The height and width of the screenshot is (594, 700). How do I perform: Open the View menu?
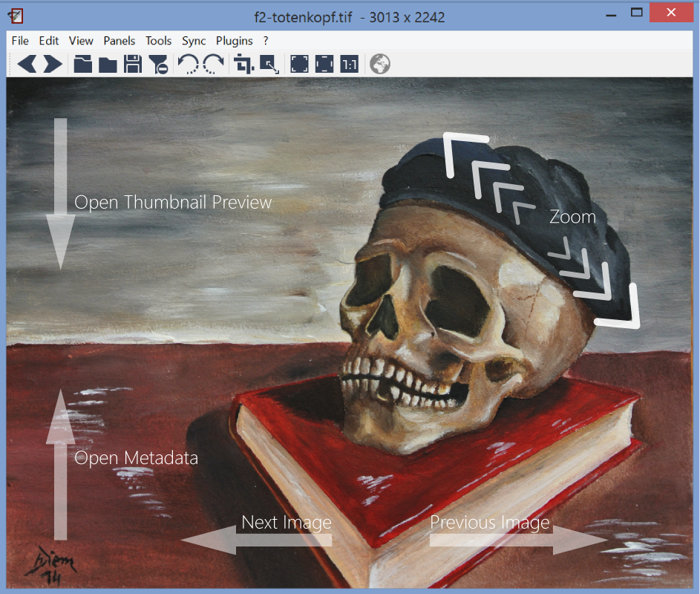(x=81, y=41)
